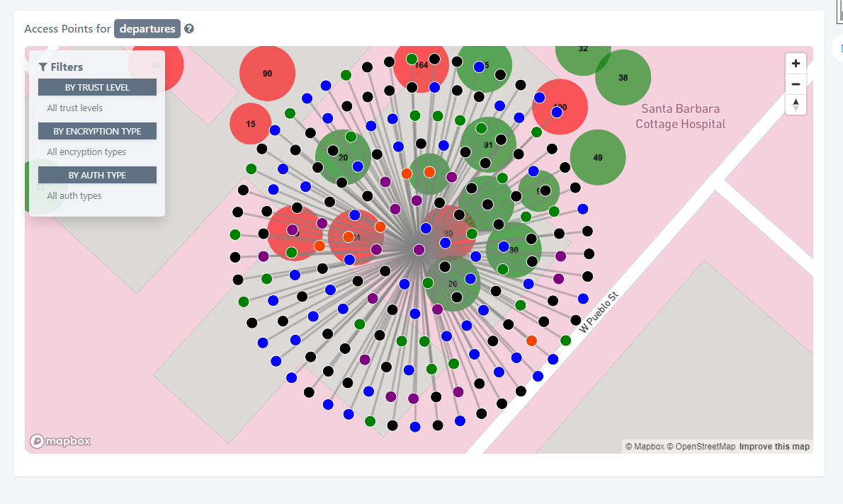Expand the BY TRUST LEVEL filter

point(97,87)
